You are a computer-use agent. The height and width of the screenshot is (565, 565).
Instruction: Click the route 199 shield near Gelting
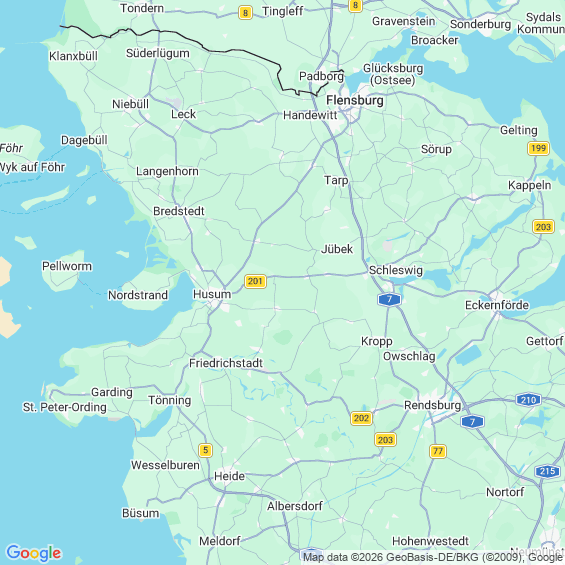click(x=538, y=148)
